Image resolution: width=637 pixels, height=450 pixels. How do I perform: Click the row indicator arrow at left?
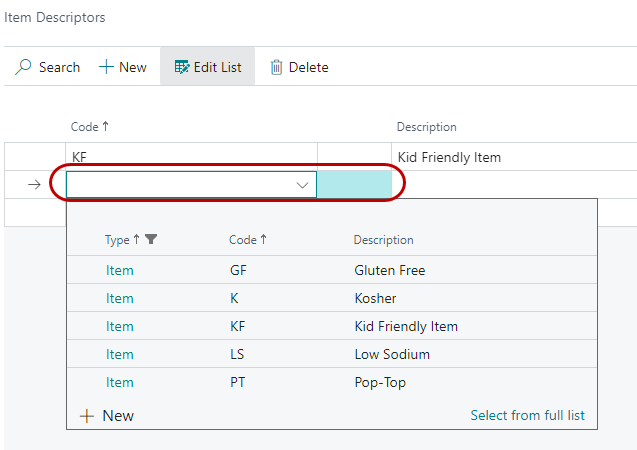point(35,185)
